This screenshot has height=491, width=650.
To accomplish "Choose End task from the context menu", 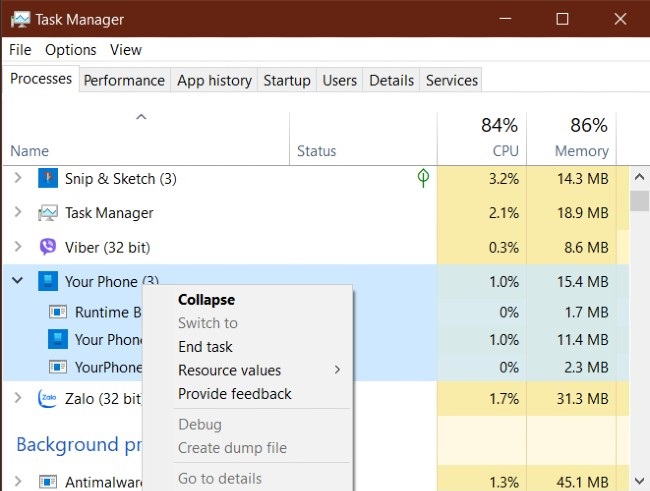I will pos(205,347).
